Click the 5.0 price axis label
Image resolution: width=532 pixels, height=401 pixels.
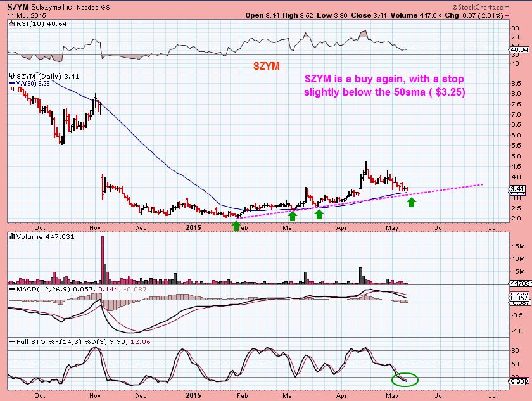[516, 156]
